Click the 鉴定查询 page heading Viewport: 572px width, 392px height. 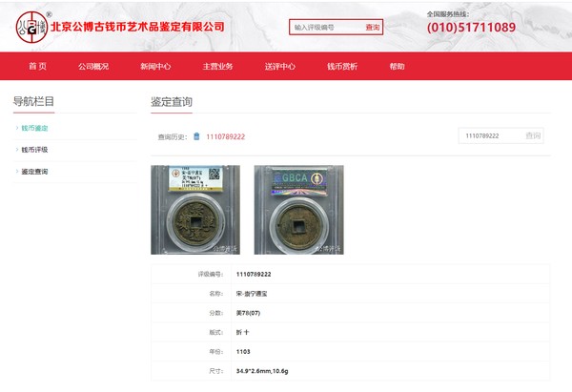pos(172,102)
